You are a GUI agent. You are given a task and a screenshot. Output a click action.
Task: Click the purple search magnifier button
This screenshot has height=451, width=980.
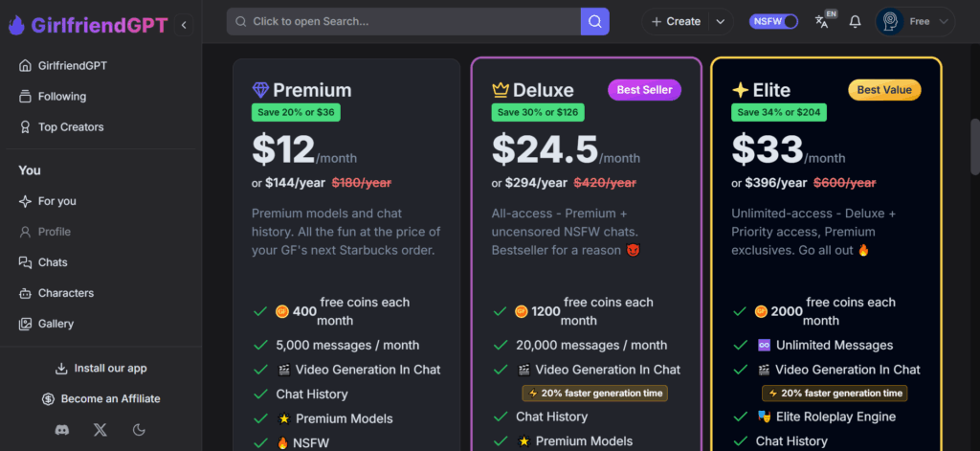(595, 22)
